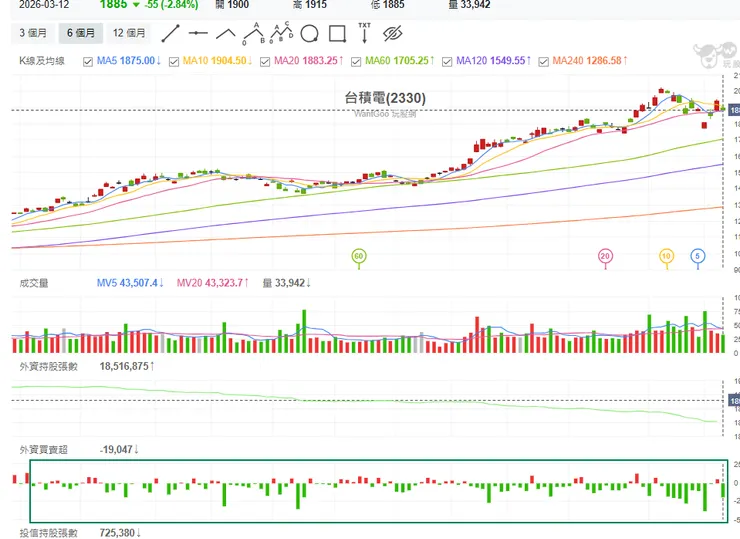The image size is (740, 539).
Task: Click the MA5 1875.00 value label
Action: (x=128, y=61)
